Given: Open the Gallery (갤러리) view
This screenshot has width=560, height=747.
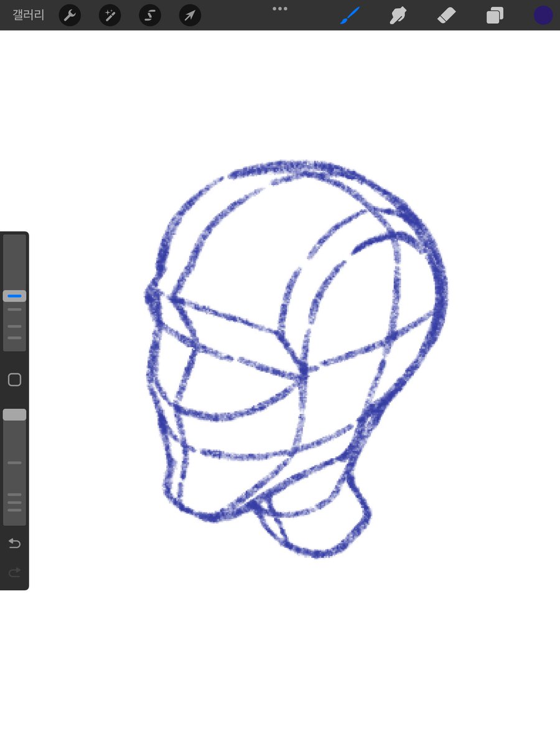Looking at the screenshot, I should pyautogui.click(x=29, y=15).
